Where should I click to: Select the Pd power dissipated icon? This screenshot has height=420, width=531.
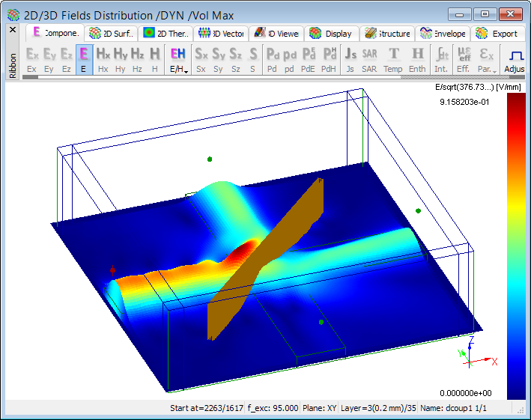(273, 59)
